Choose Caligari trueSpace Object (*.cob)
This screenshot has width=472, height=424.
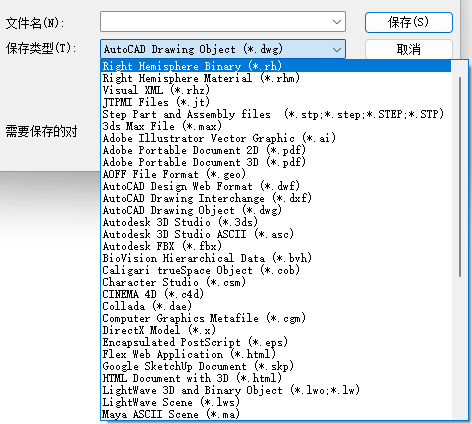click(277, 270)
